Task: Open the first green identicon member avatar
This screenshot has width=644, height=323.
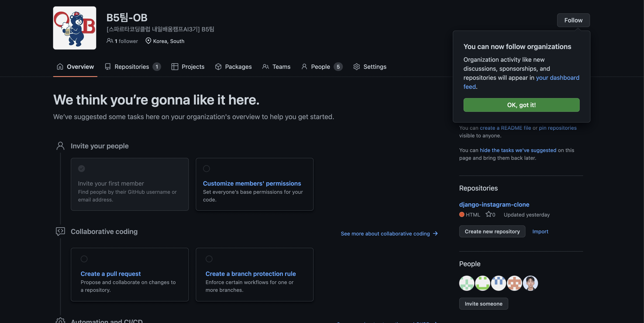Action: (467, 283)
